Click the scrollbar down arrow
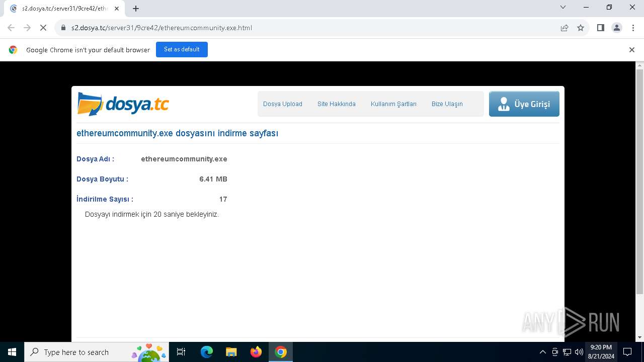 (x=639, y=337)
